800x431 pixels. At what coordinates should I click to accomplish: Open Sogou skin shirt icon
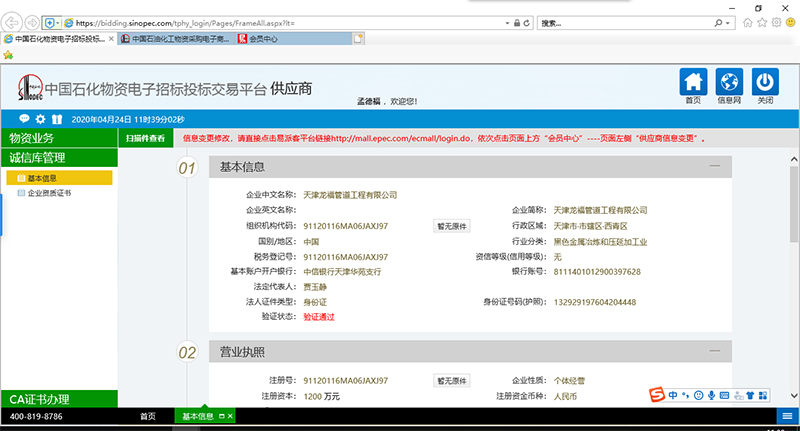tap(750, 395)
